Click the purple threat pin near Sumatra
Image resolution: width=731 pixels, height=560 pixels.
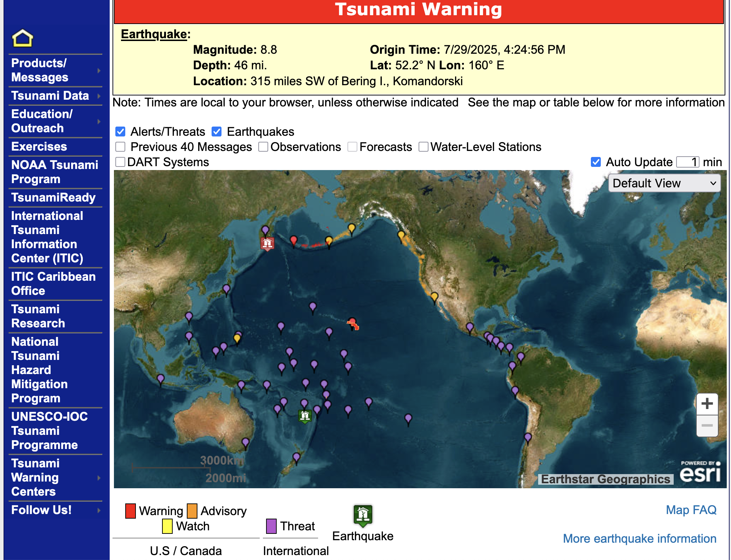pos(161,380)
